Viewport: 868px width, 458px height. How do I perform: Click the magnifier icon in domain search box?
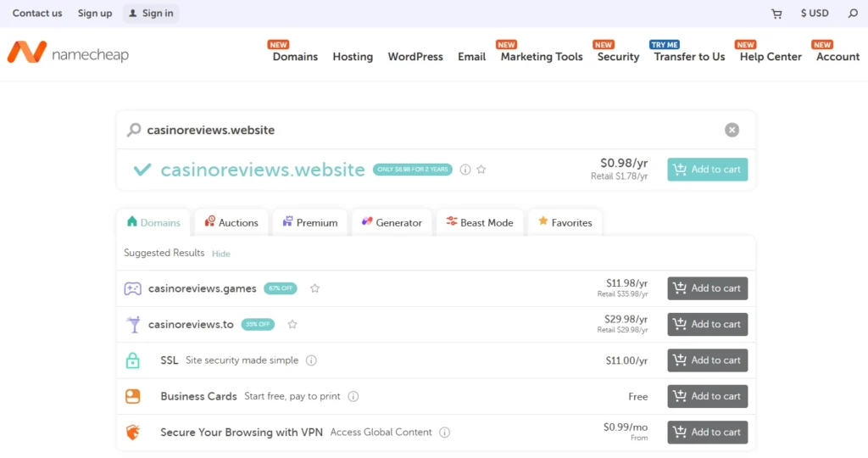[x=133, y=130]
